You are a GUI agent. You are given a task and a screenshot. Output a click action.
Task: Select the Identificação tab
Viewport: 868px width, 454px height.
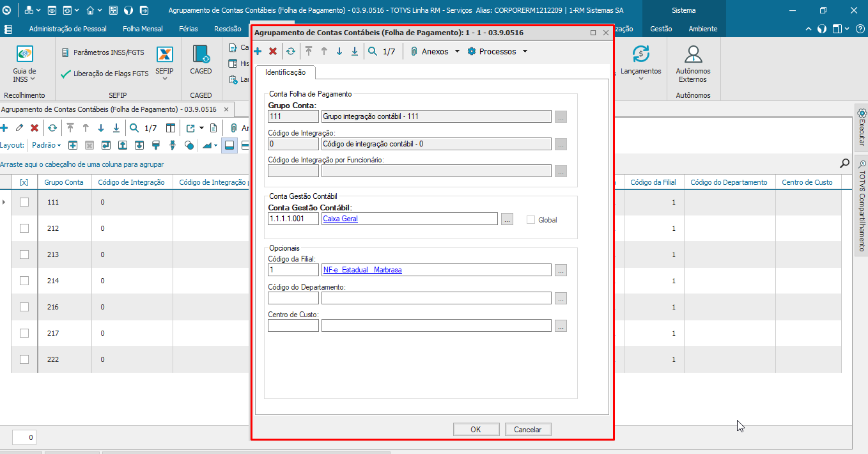coord(285,72)
